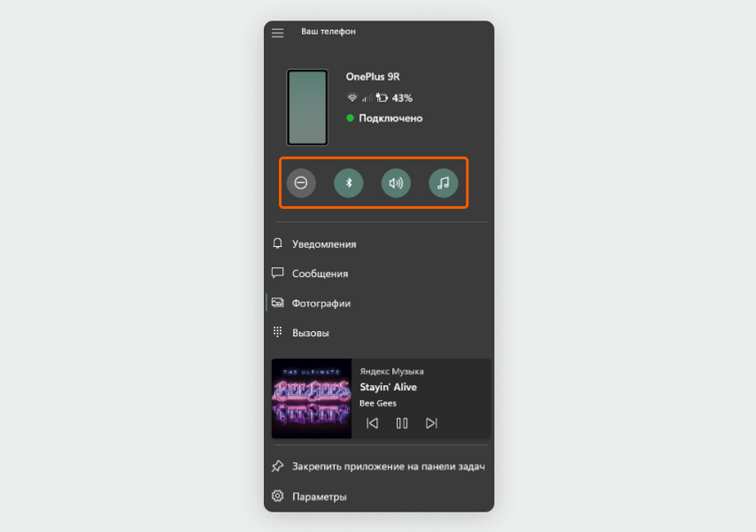The width and height of the screenshot is (756, 532).
Task: Open the hamburger navigation menu
Action: tap(277, 33)
